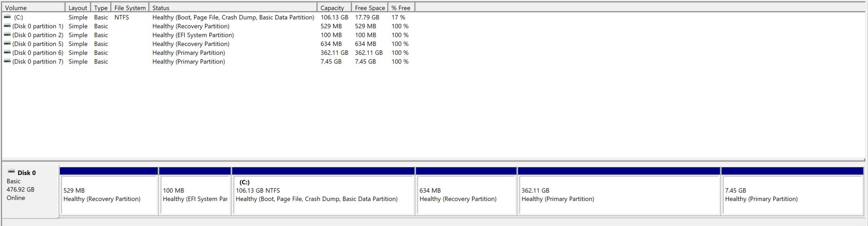Select the (C:) 106.13 GB NTFS partition block
This screenshot has height=226, width=868.
323,191
